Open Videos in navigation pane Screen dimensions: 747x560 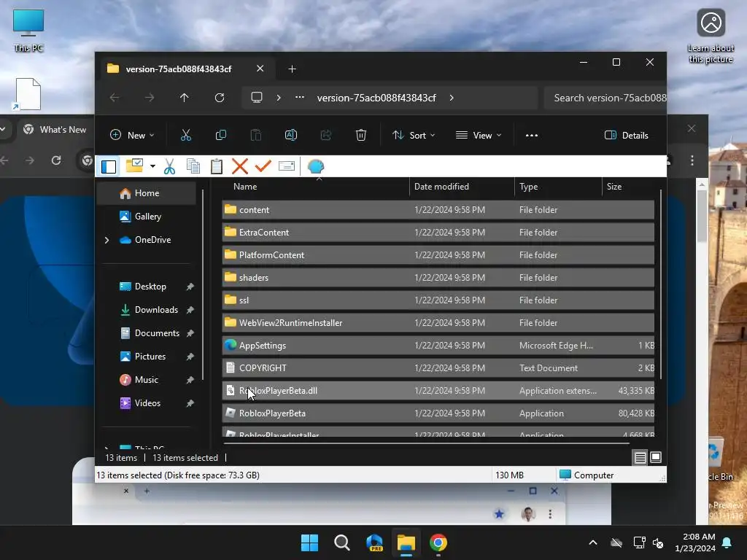click(147, 402)
